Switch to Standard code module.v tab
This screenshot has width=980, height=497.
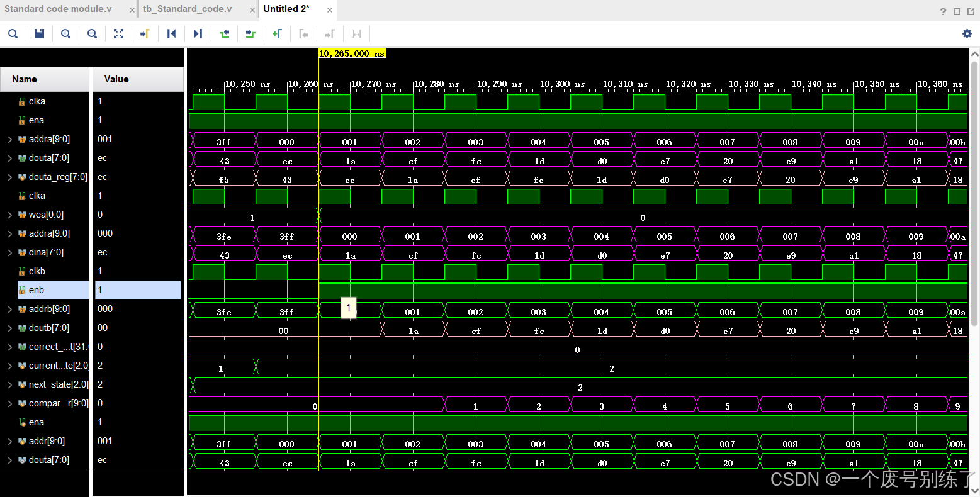[x=58, y=9]
